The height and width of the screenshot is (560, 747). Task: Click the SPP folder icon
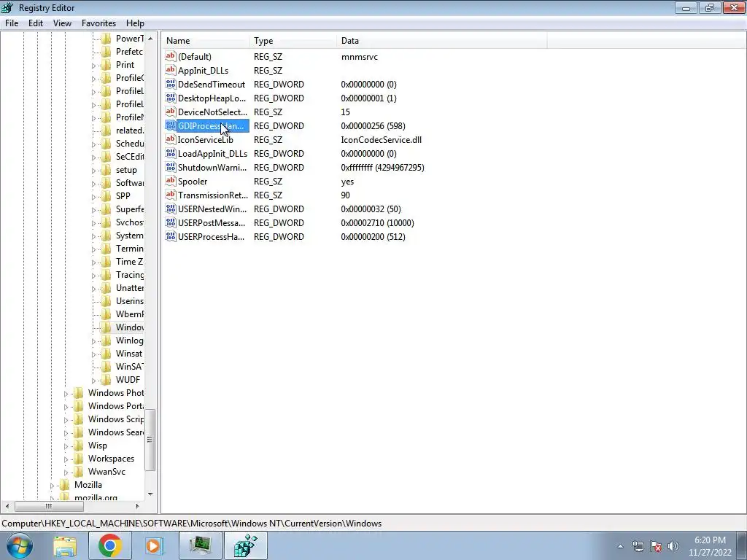click(107, 195)
